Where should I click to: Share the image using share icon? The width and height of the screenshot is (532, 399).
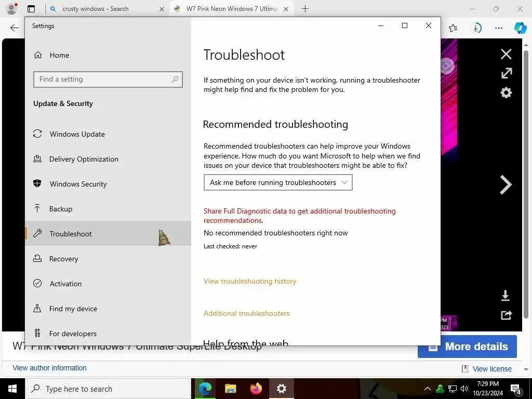(x=506, y=315)
